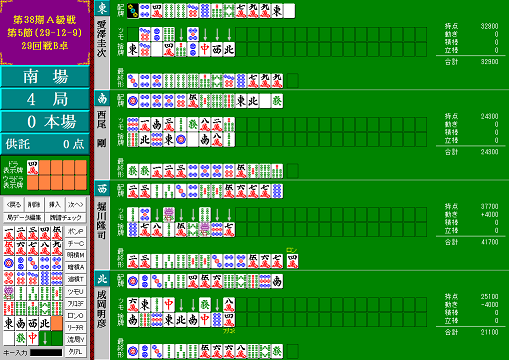Choose the green dragon (發) palette tile
This screenshot has width=509, height=360.
click(21, 338)
